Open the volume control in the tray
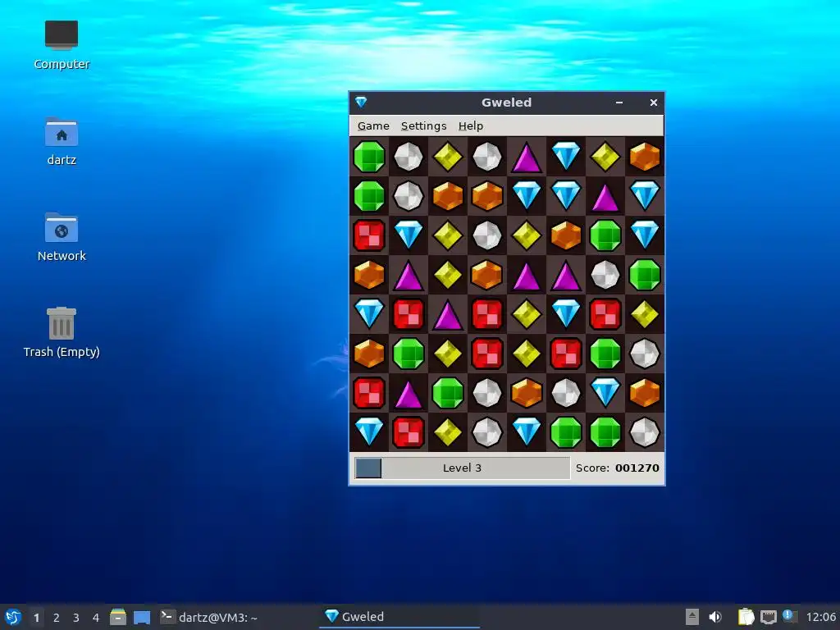 click(x=715, y=617)
